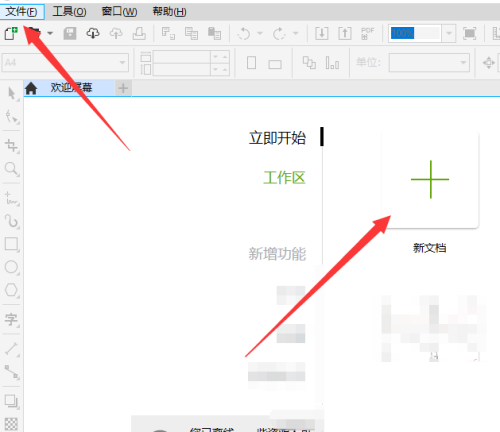The image size is (500, 432).
Task: Select the Polygon tool
Action: click(12, 290)
